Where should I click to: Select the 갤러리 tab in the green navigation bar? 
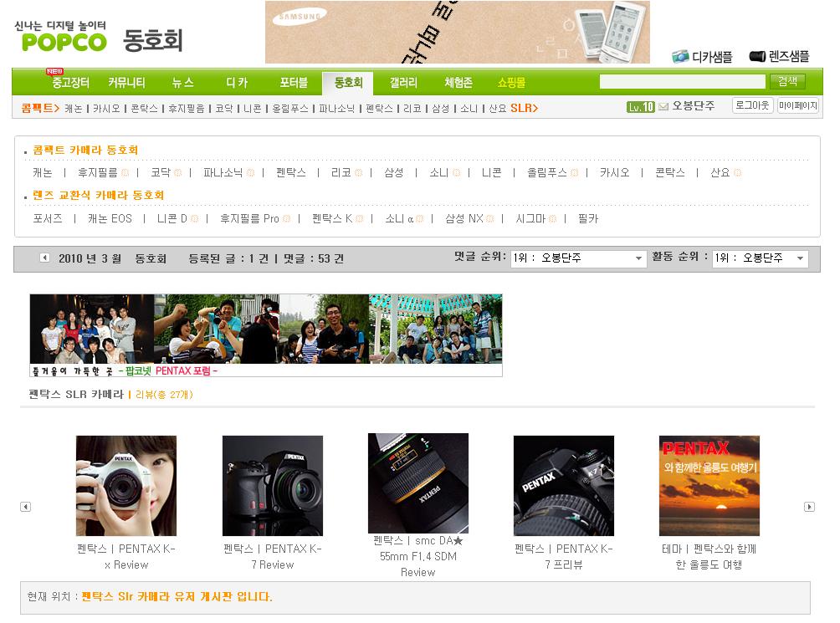403,83
